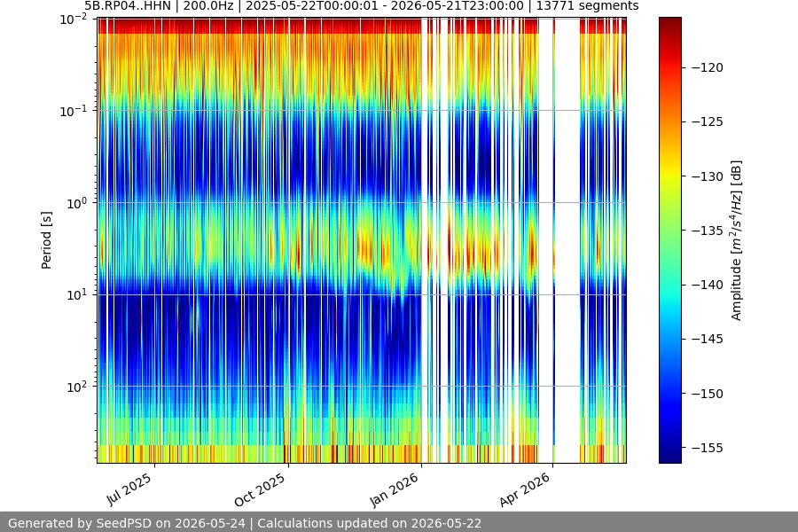Click the −130 colorbar tick label
Viewport: 798px width, 532px height.
tap(708, 176)
